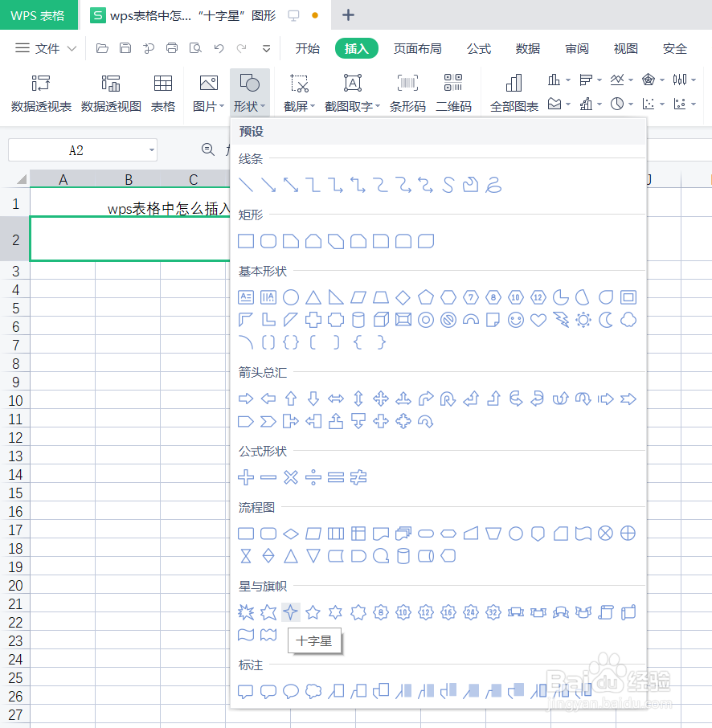Choose the explosion burst shape
This screenshot has width=712, height=728.
click(246, 612)
